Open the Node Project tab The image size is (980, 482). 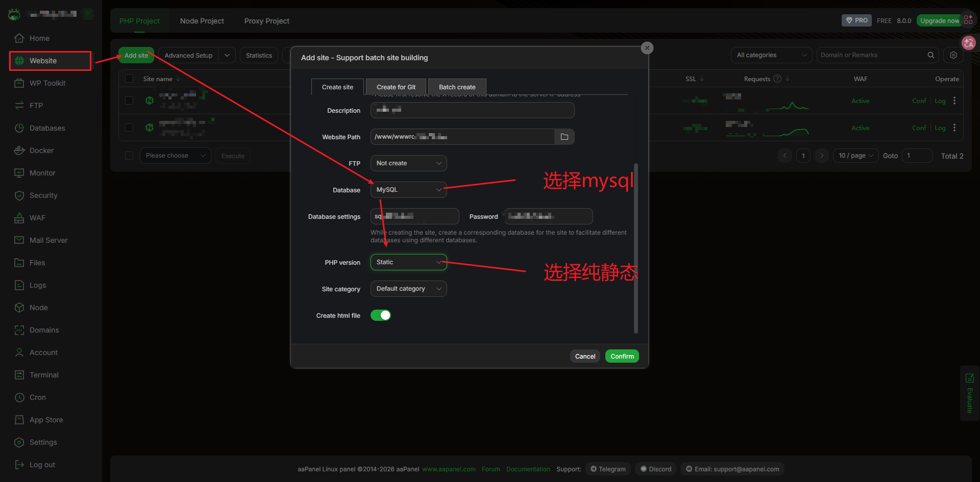coord(202,21)
